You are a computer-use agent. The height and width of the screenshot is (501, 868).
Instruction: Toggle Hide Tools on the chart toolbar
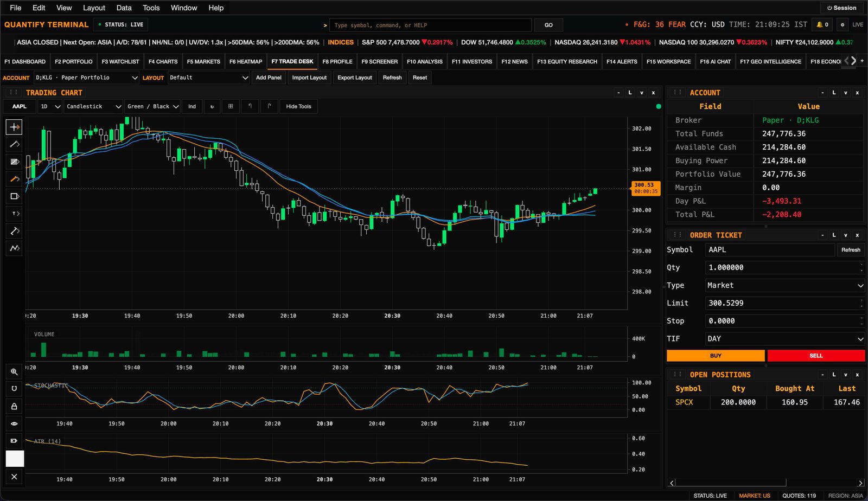pyautogui.click(x=298, y=106)
